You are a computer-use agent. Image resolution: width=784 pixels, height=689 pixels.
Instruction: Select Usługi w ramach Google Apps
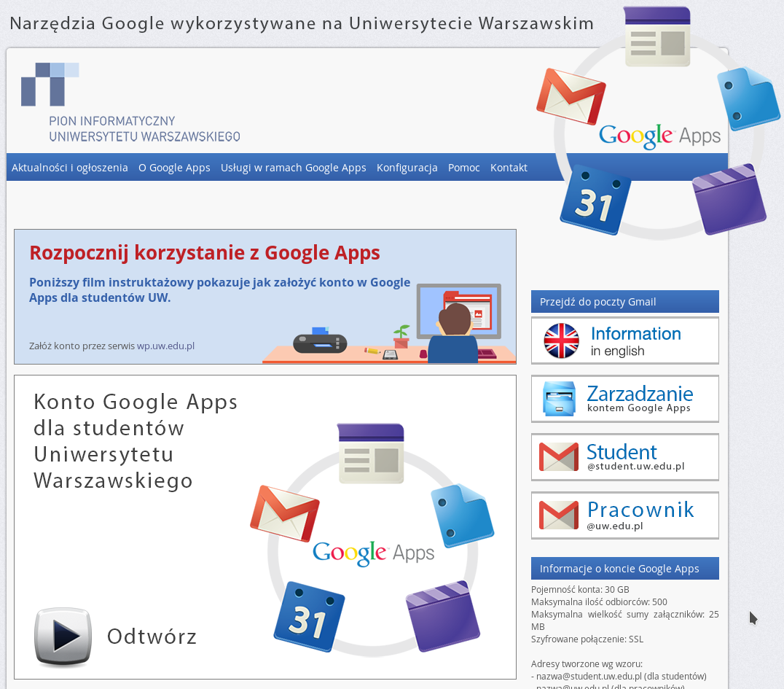pos(294,168)
